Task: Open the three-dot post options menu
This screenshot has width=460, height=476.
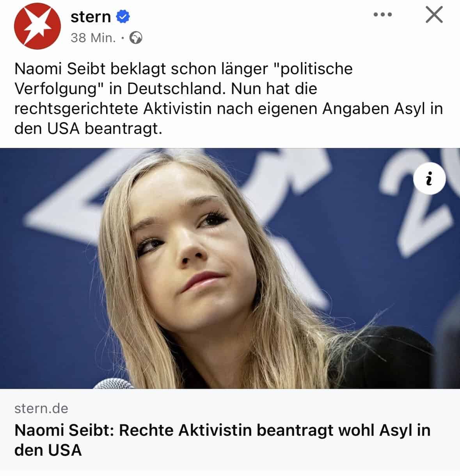Action: pyautogui.click(x=382, y=15)
